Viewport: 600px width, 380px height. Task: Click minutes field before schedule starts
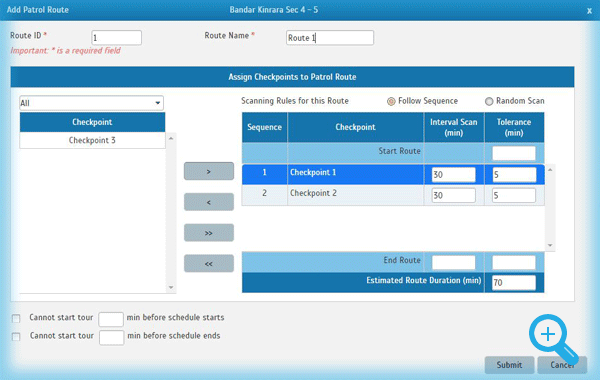(111, 319)
